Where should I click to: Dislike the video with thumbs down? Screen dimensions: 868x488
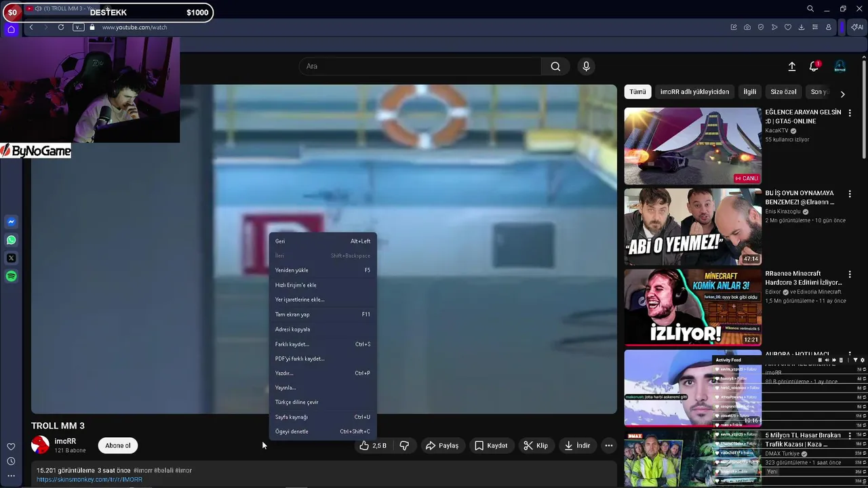[404, 445]
